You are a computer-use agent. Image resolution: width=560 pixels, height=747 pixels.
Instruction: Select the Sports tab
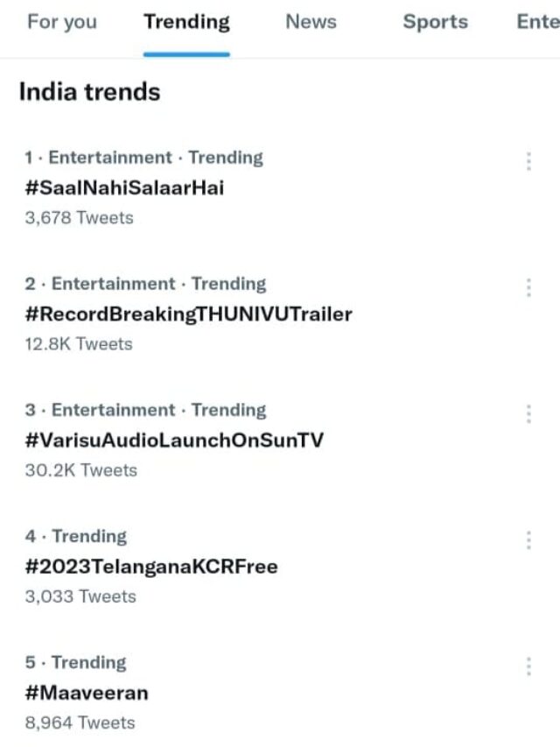pyautogui.click(x=435, y=23)
